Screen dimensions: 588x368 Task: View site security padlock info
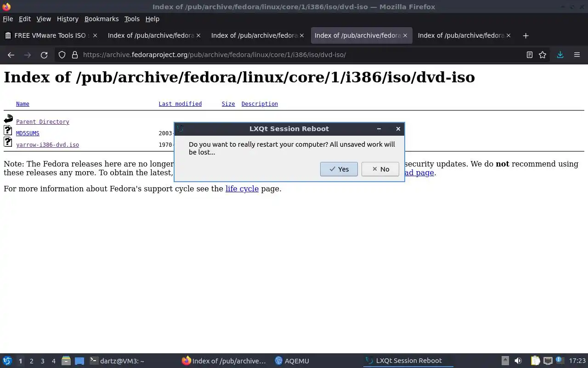(x=75, y=55)
